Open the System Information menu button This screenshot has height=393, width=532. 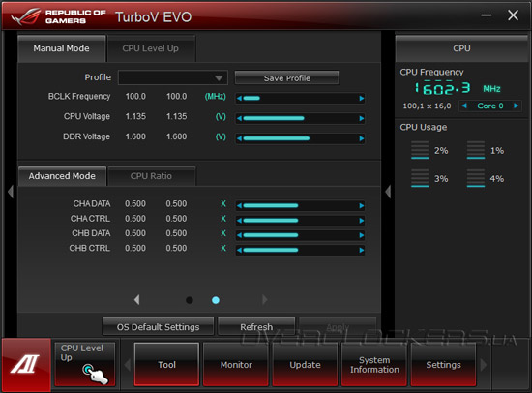click(x=374, y=365)
